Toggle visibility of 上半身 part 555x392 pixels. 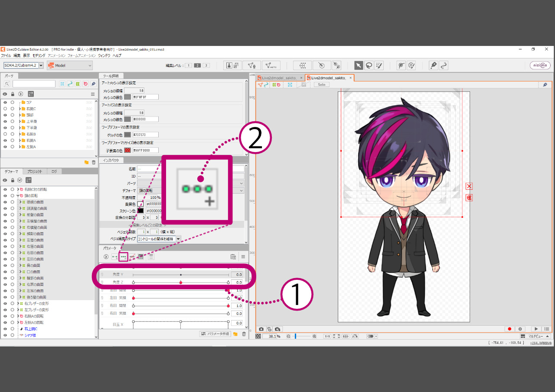(x=5, y=121)
